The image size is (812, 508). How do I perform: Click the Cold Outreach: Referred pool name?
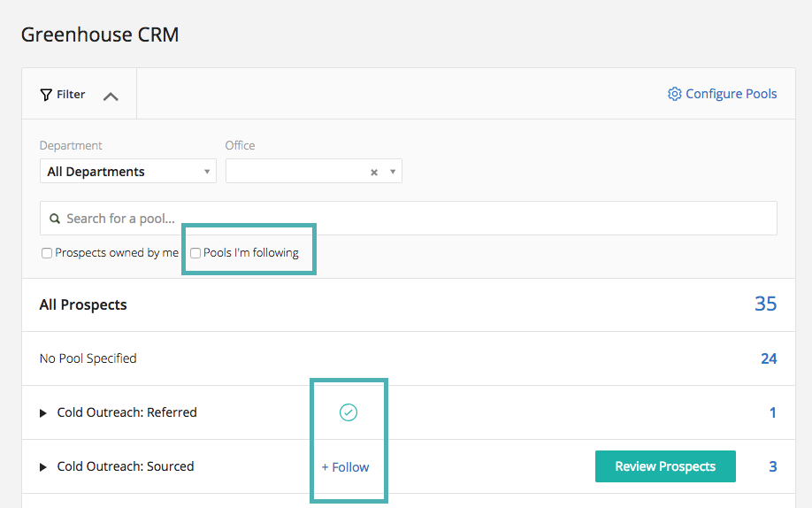126,412
